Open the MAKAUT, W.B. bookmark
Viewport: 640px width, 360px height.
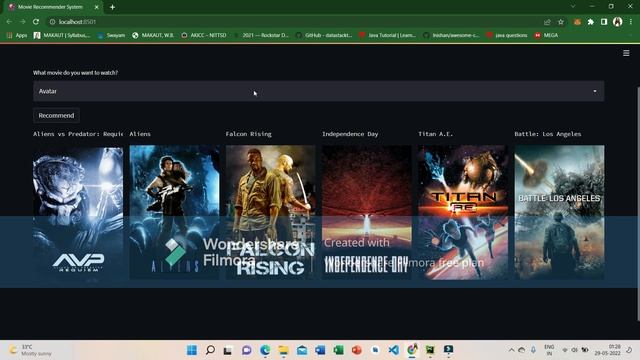pos(153,35)
